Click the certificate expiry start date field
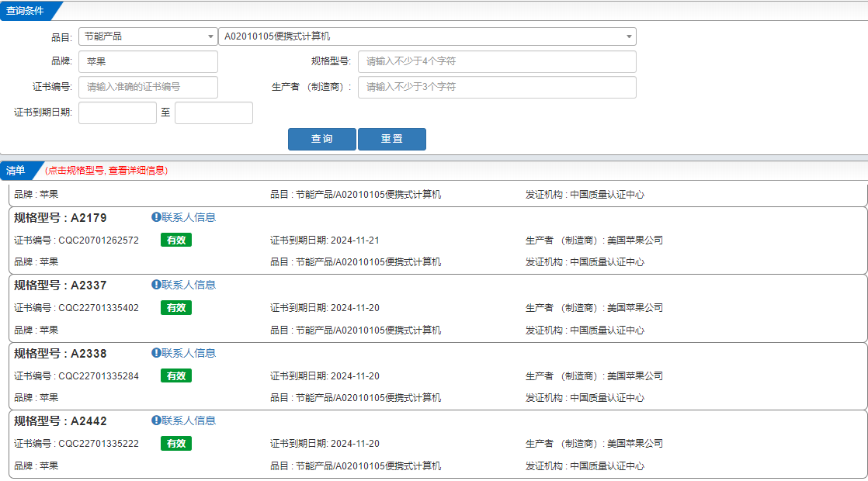 [117, 112]
